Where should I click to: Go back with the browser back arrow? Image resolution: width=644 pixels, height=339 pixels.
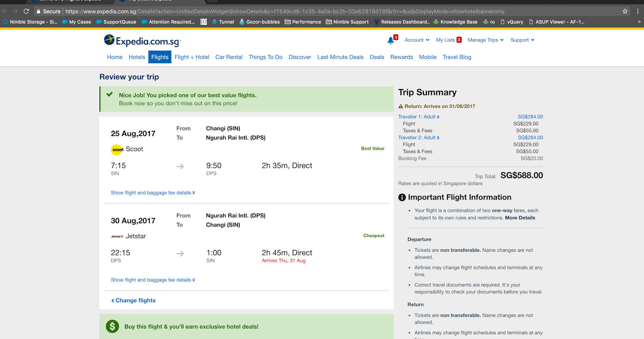click(5, 11)
